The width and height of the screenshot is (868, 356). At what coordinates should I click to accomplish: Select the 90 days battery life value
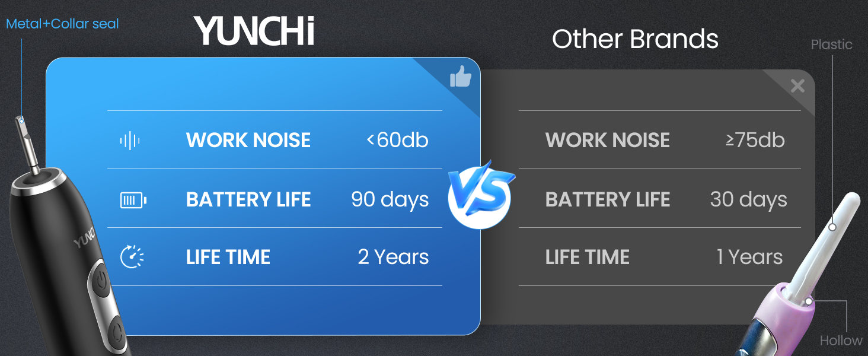coord(390,199)
